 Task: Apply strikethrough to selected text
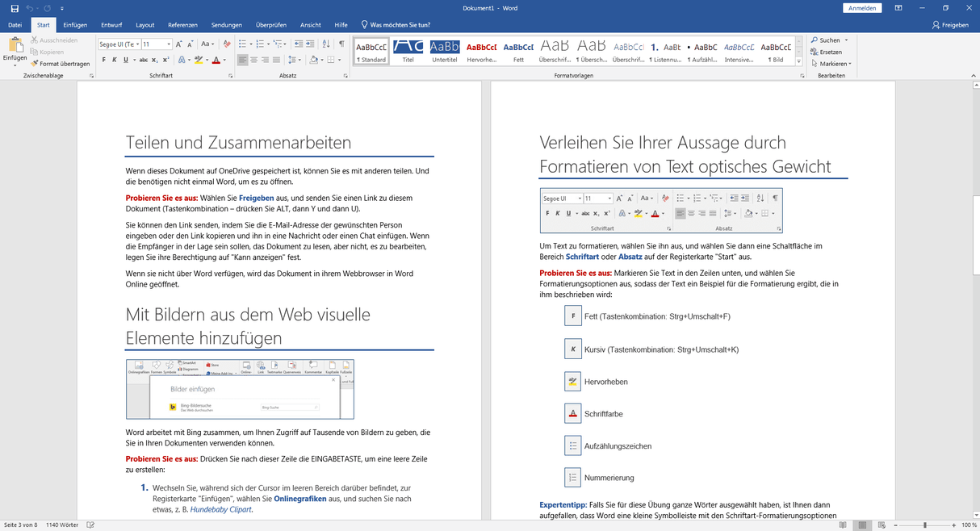144,59
